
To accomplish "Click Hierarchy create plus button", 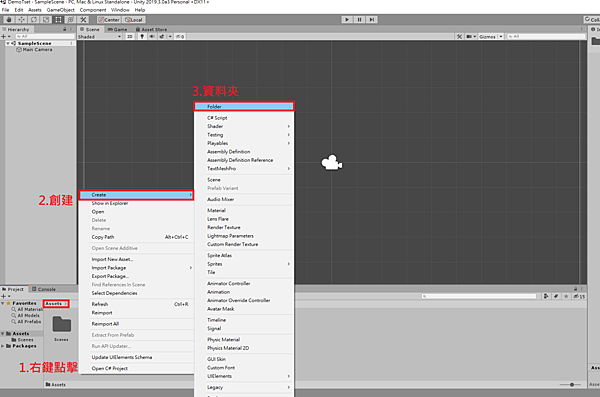I will point(4,36).
